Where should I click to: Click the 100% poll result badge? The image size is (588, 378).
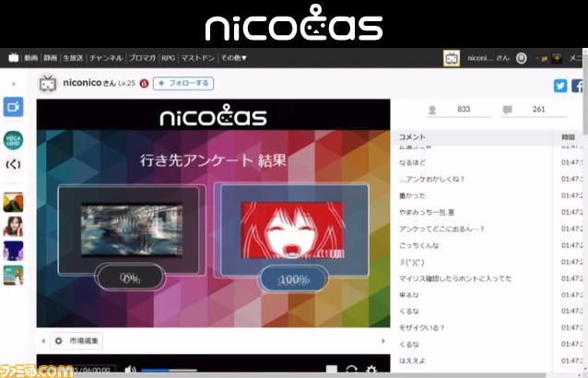tap(293, 279)
